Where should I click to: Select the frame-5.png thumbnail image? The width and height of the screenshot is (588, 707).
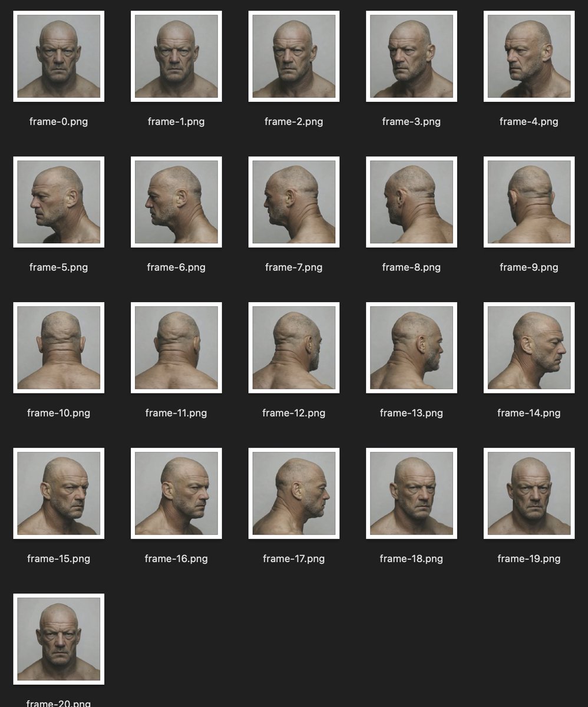coord(58,202)
